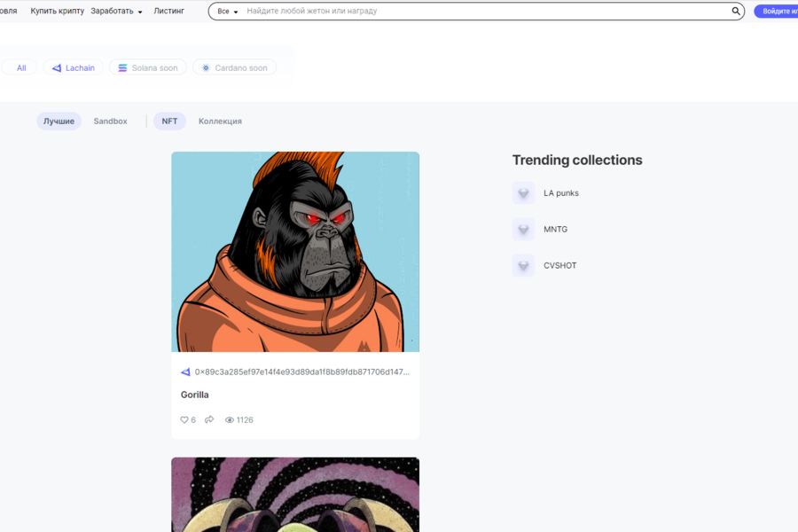Image resolution: width=798 pixels, height=532 pixels.
Task: Switch to the Коллекция tab
Action: [220, 121]
